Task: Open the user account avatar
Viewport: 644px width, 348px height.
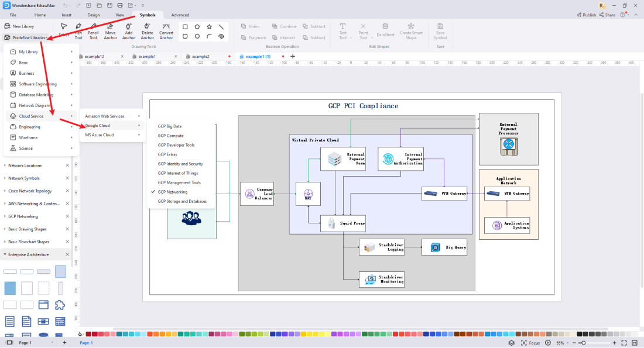Action: coord(602,5)
